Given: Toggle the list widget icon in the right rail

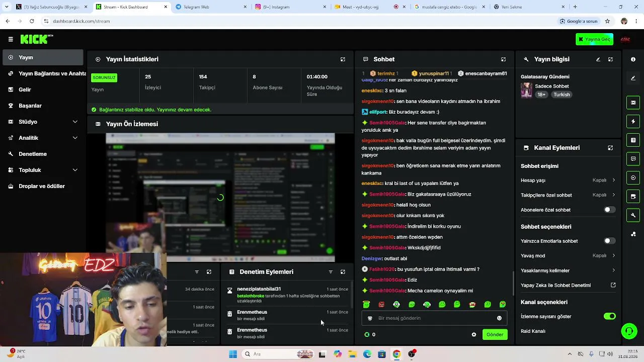Looking at the screenshot, I should click(633, 140).
